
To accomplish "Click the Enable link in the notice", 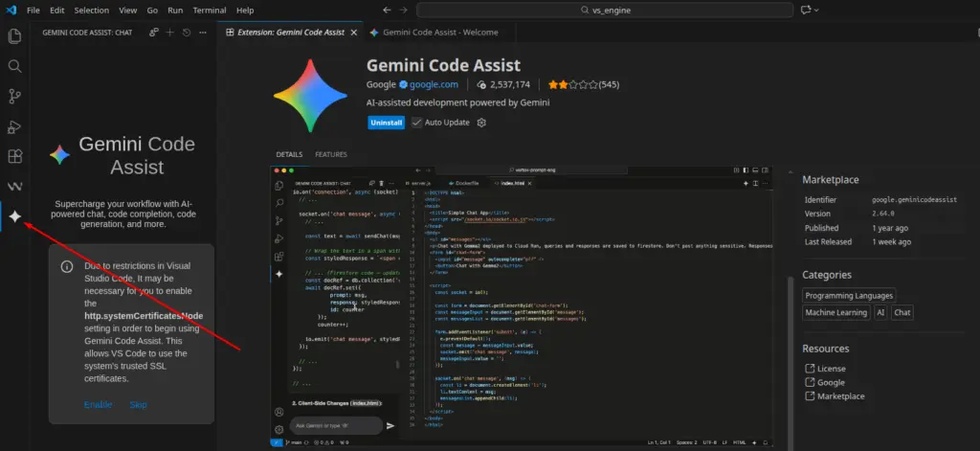I will pos(98,404).
